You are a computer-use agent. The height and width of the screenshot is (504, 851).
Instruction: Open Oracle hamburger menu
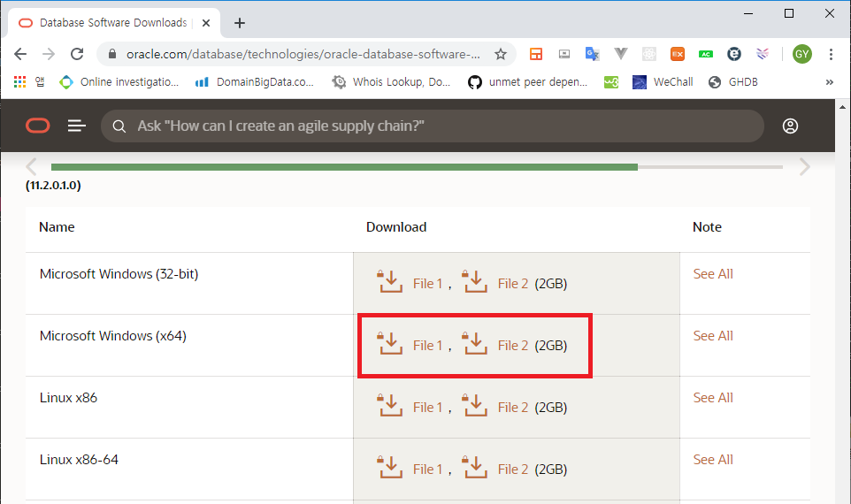pyautogui.click(x=77, y=126)
